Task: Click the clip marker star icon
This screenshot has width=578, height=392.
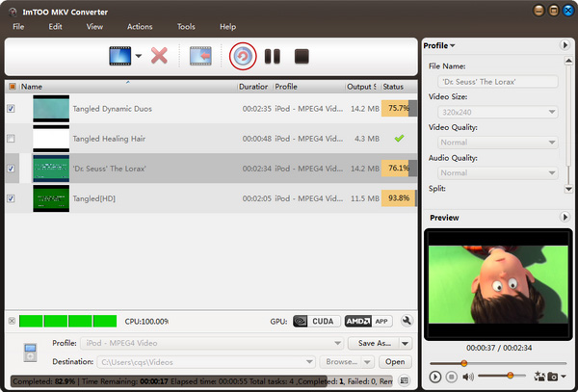Action: pos(539,377)
